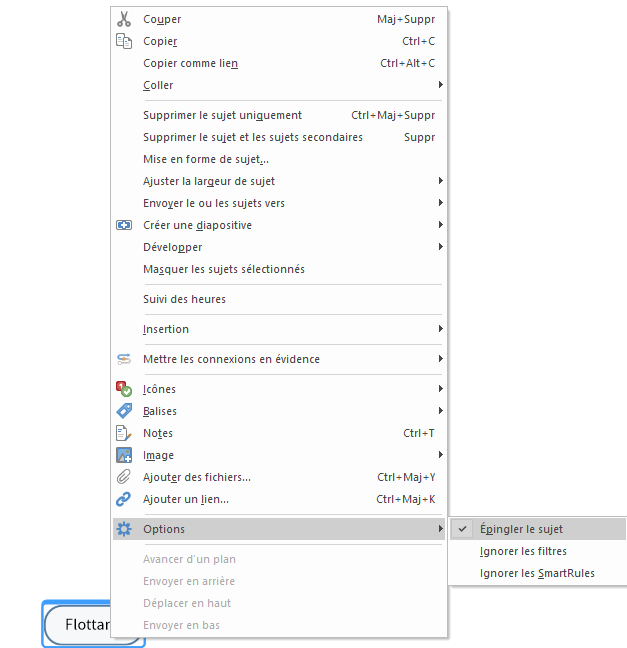Select Mise en forme de sujet

point(205,159)
